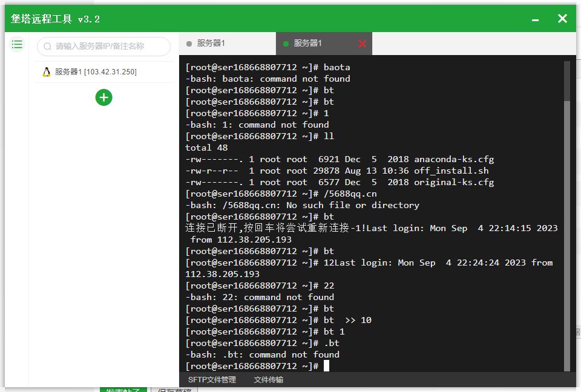The width and height of the screenshot is (581, 392).
Task: Focus the server IP/name search field
Action: coord(103,47)
